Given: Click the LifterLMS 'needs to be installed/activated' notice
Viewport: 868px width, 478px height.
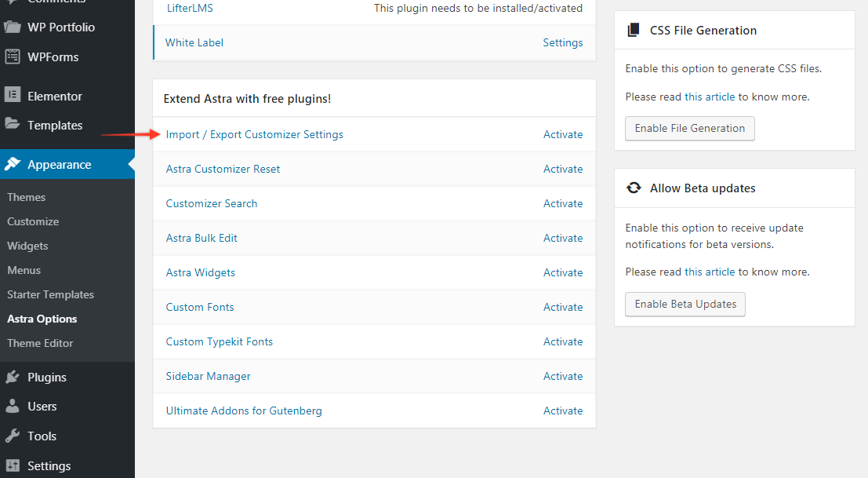Looking at the screenshot, I should tap(478, 9).
